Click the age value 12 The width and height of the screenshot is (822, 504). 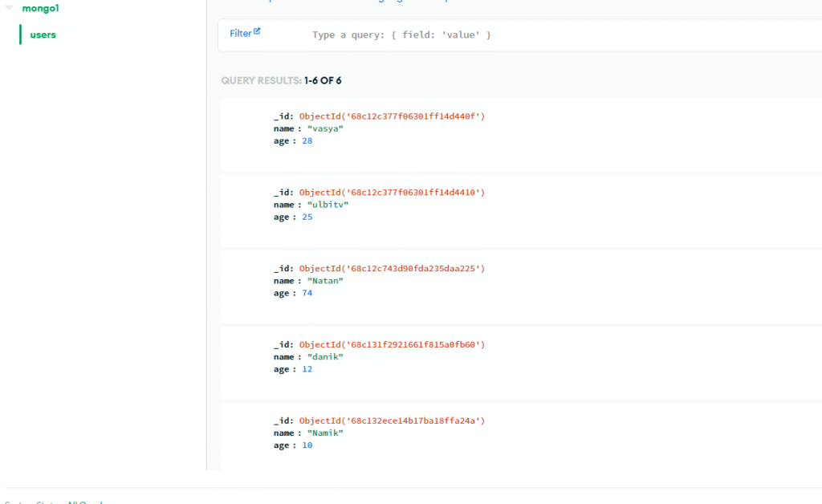(x=307, y=370)
